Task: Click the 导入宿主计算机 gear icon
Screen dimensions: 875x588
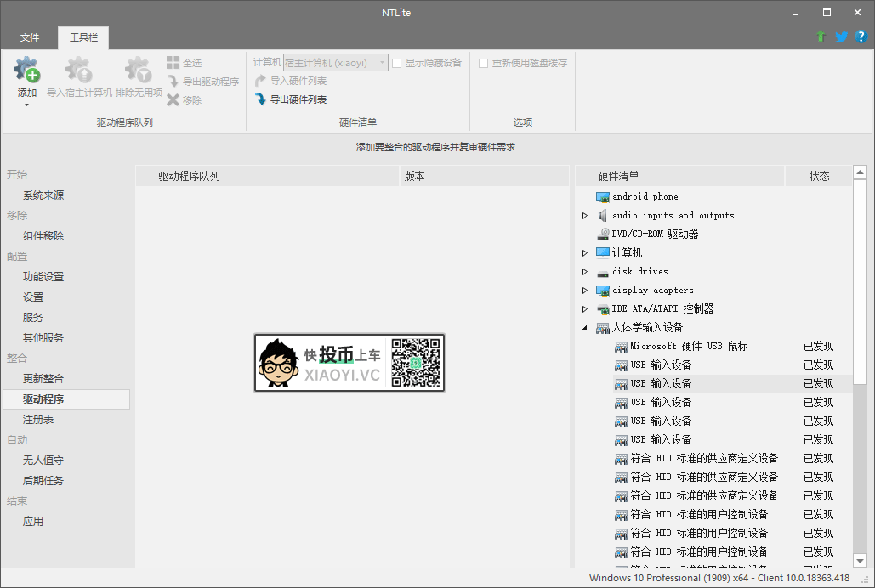Action: click(79, 71)
